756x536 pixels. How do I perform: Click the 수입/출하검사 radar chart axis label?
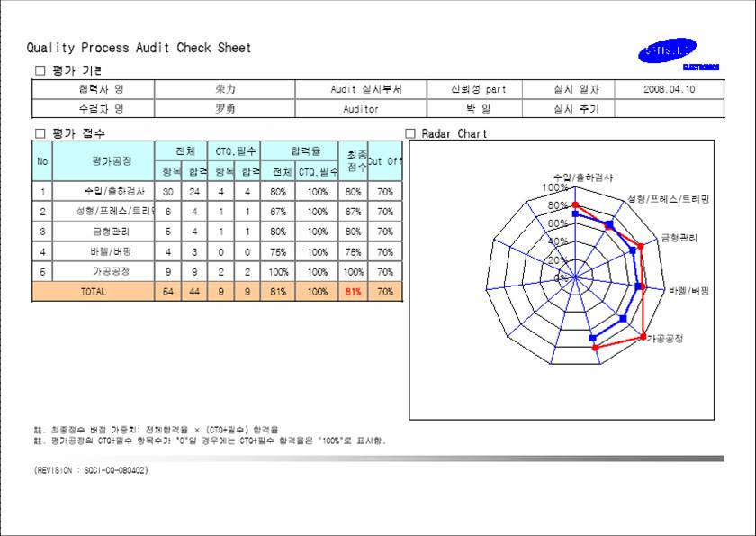[583, 177]
